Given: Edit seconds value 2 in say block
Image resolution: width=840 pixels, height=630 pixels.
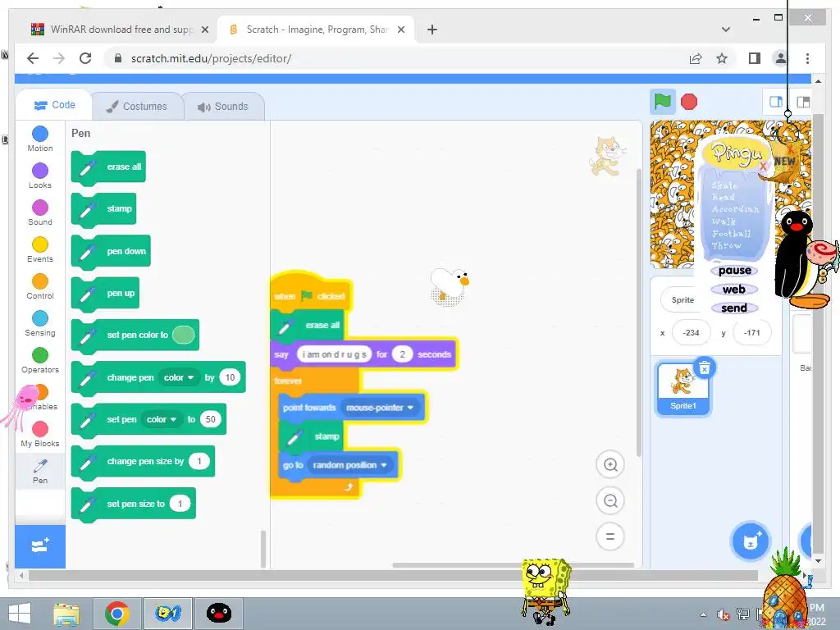Looking at the screenshot, I should tap(402, 354).
